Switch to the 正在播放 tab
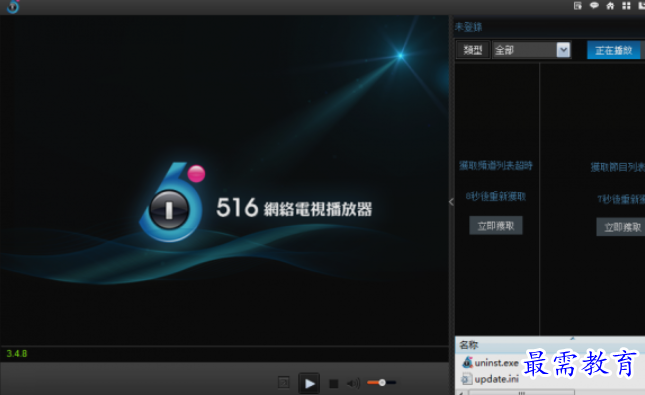645x395 pixels. point(614,50)
